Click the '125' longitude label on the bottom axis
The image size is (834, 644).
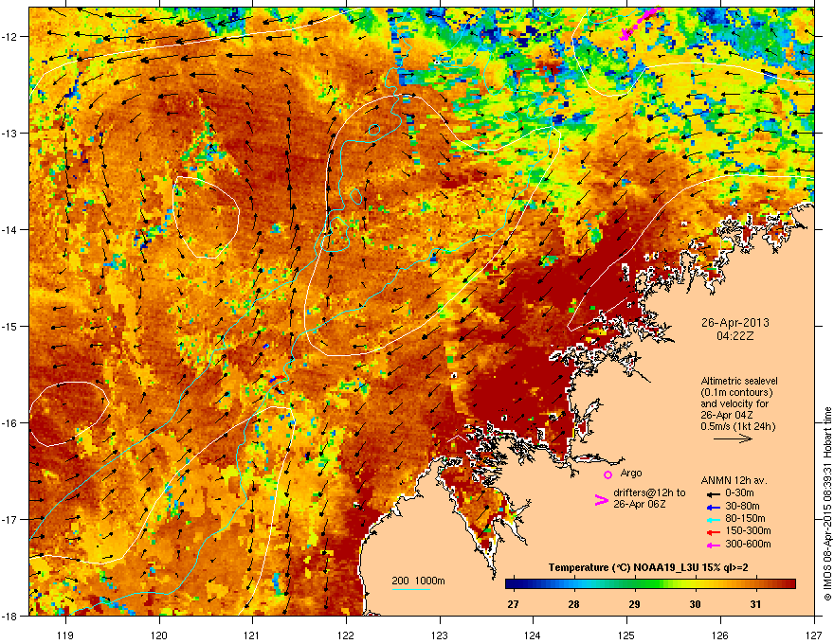[x=626, y=635]
